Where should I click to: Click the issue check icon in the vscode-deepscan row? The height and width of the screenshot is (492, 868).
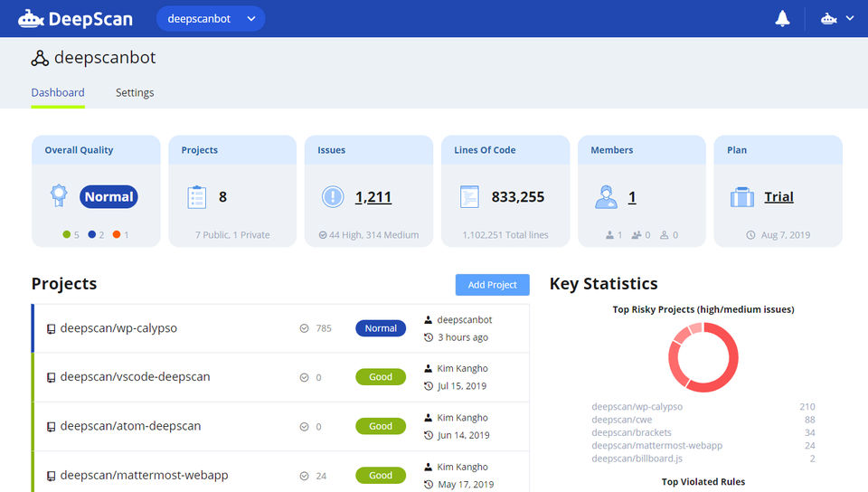pos(304,377)
